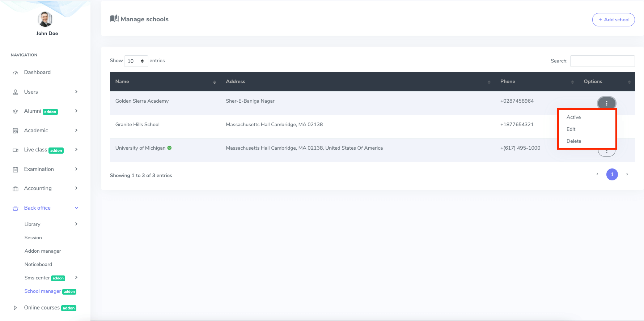
Task: Click John Doe's profile avatar
Action: [x=45, y=19]
